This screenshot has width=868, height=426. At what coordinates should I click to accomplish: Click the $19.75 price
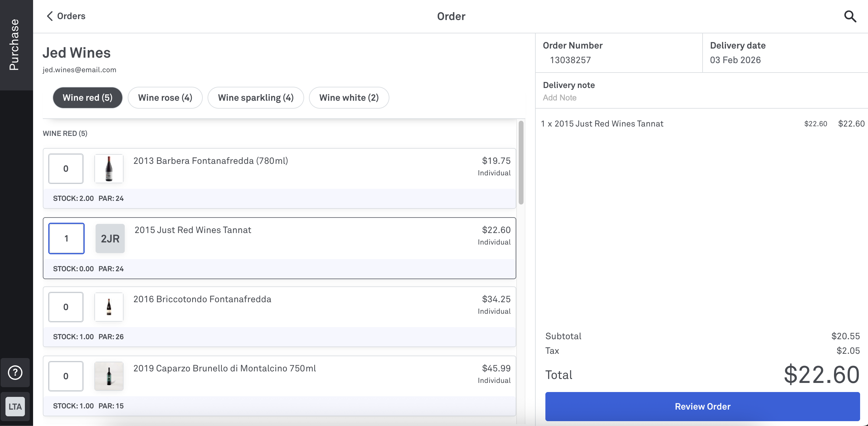(496, 161)
